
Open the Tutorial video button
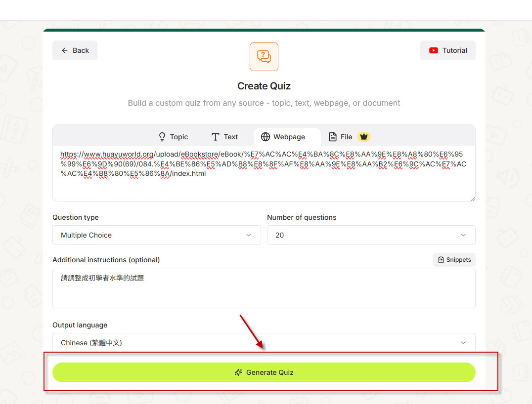click(447, 50)
